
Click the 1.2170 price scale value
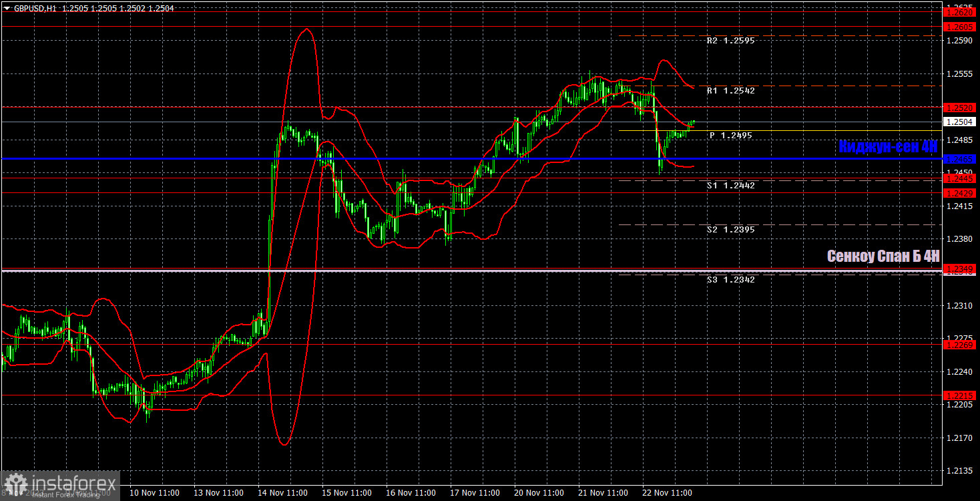959,438
